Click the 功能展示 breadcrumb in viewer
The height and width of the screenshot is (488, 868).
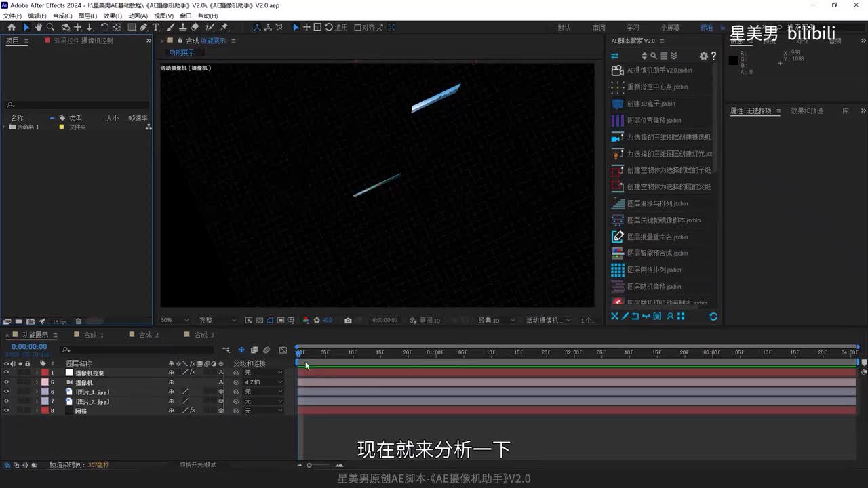182,52
